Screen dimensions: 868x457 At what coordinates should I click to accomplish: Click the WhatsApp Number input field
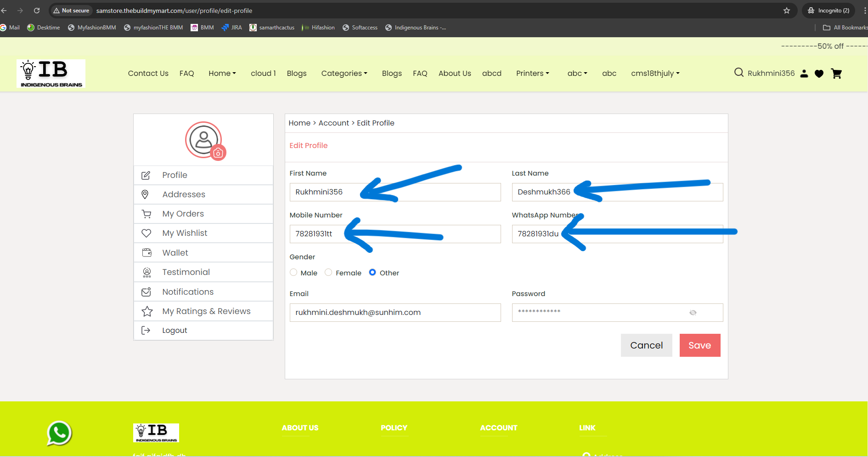(x=617, y=234)
